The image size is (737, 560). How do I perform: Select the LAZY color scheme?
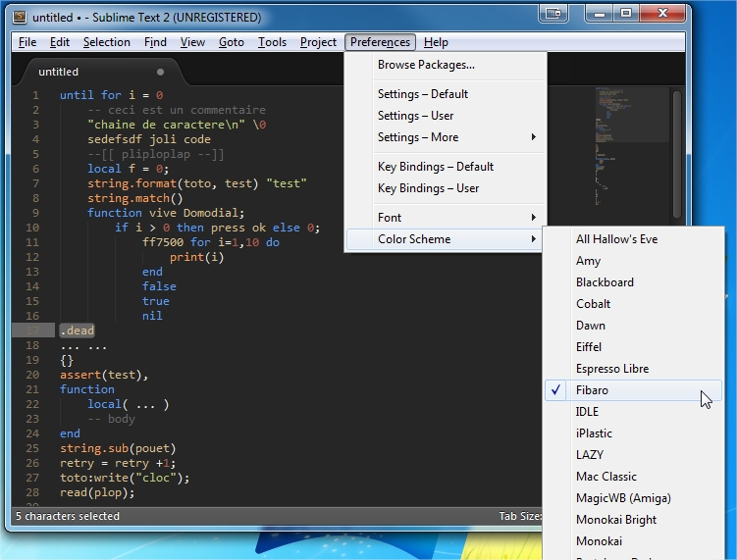pyautogui.click(x=633, y=455)
